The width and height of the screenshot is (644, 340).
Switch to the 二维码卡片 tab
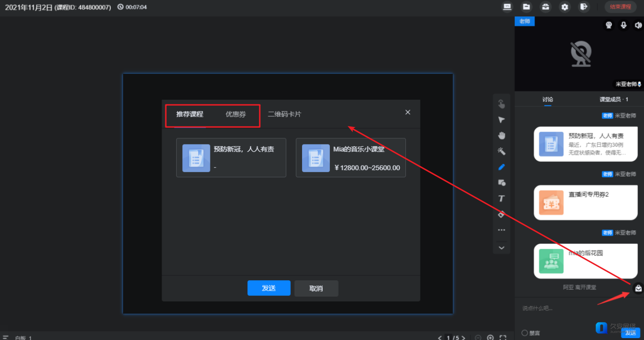tap(285, 114)
